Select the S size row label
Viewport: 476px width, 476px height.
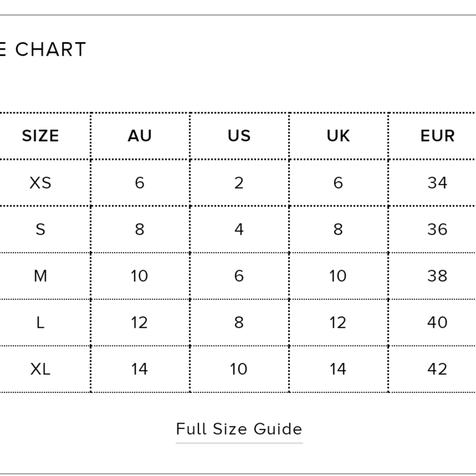point(40,229)
